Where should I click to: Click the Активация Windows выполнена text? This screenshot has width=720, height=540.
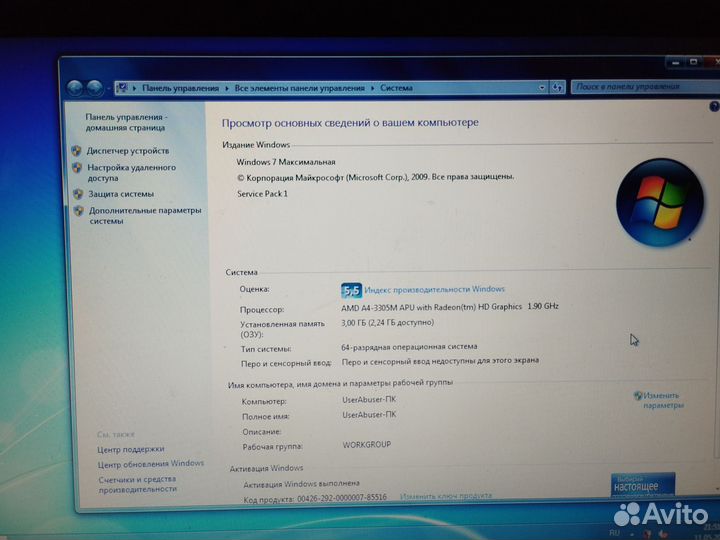coord(301,484)
